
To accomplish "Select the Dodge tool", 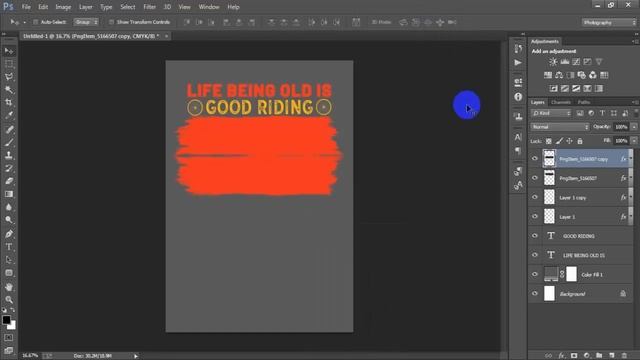I will 9,220.
